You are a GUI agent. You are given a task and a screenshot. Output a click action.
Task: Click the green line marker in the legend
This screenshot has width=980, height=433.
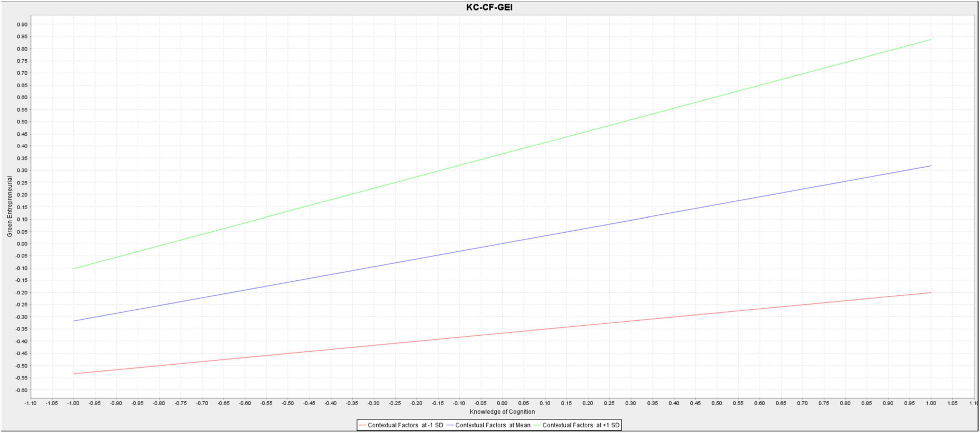tap(537, 425)
